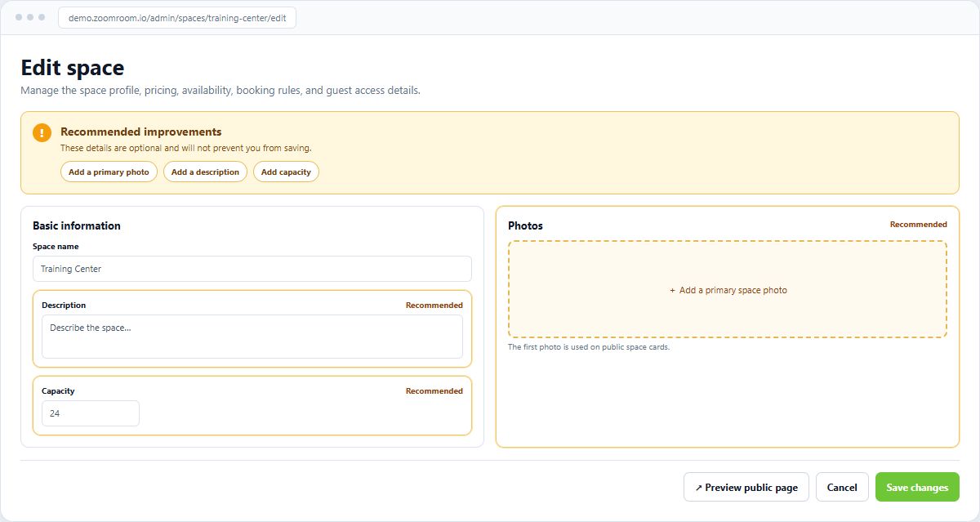
Task: Click the Add capacity chip
Action: coord(286,172)
